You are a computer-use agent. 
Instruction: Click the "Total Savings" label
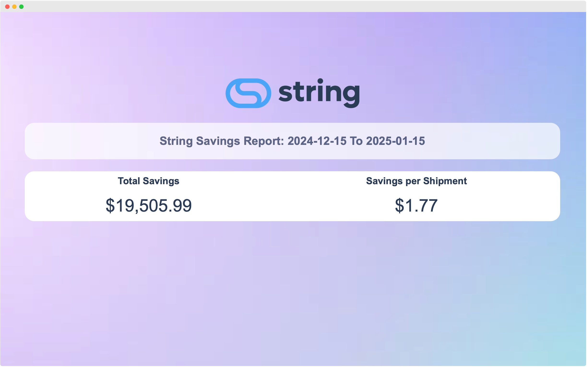[148, 181]
